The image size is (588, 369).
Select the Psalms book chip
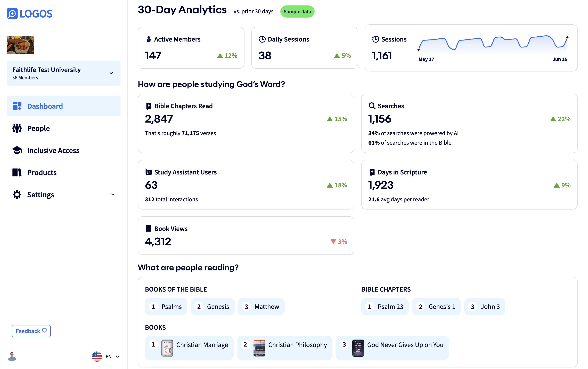pyautogui.click(x=166, y=307)
